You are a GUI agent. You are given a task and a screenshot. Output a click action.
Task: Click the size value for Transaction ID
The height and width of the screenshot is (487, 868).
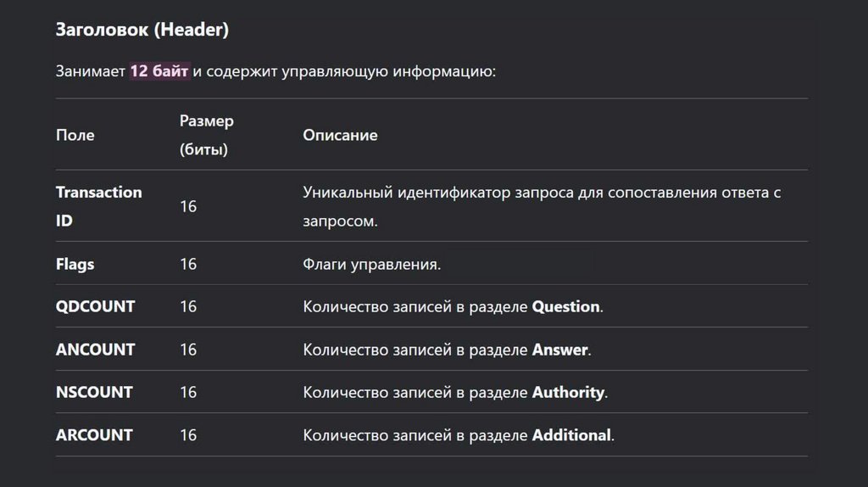click(x=188, y=206)
